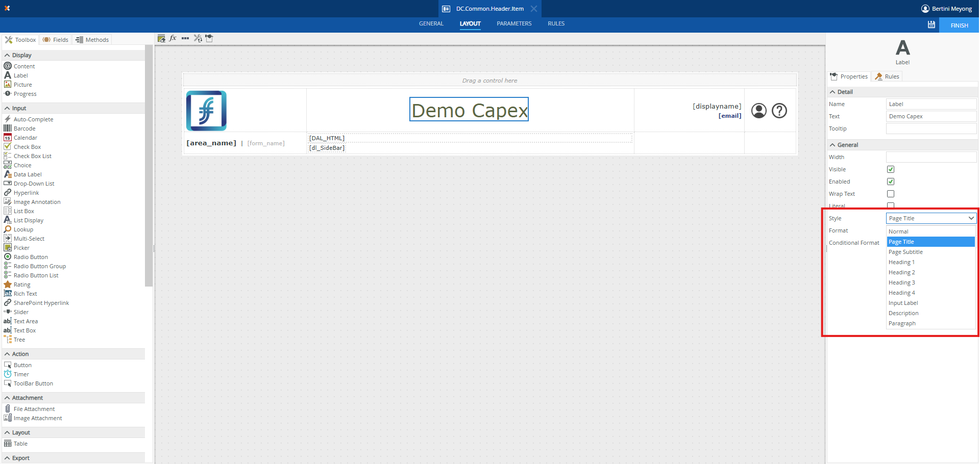The width and height of the screenshot is (980, 464).
Task: Click the three-dots ellipsis toolbar icon
Action: pyautogui.click(x=185, y=38)
